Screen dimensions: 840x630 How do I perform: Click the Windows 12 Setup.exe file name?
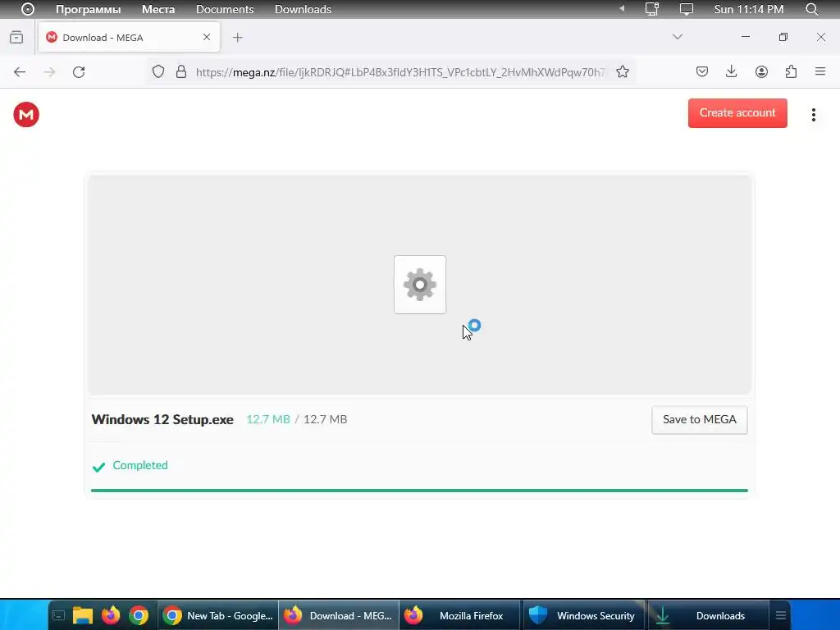(x=162, y=419)
